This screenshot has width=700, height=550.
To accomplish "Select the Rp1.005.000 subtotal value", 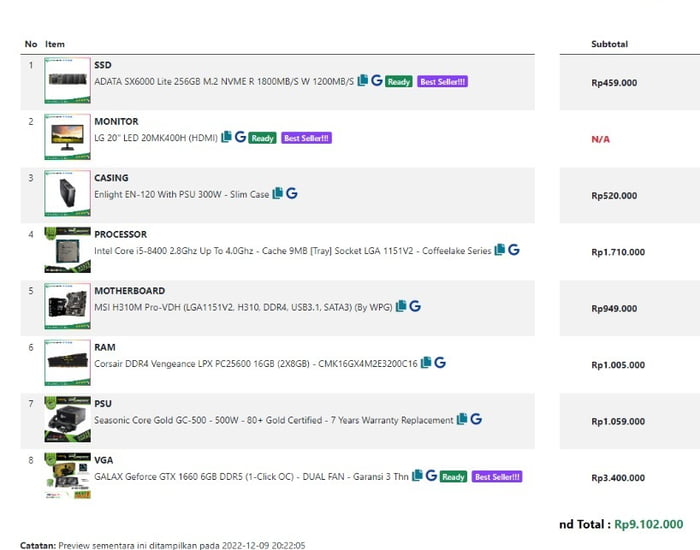I will click(618, 365).
